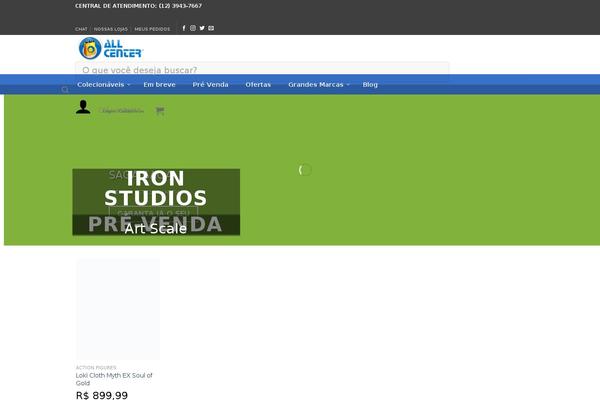Screen dimensions: 600x400
Task: Open the Facebook social icon
Action: pyautogui.click(x=184, y=28)
